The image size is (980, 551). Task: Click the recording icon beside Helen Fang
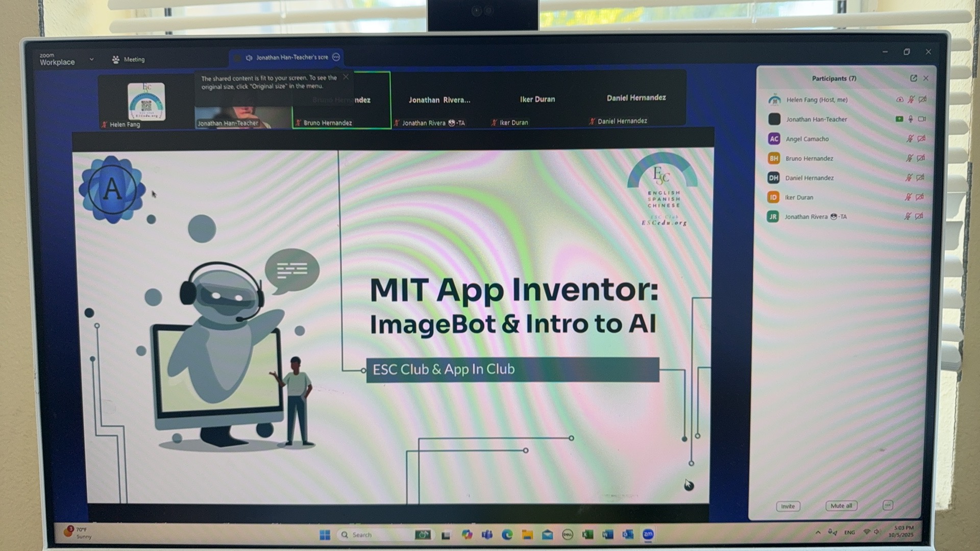pyautogui.click(x=900, y=99)
